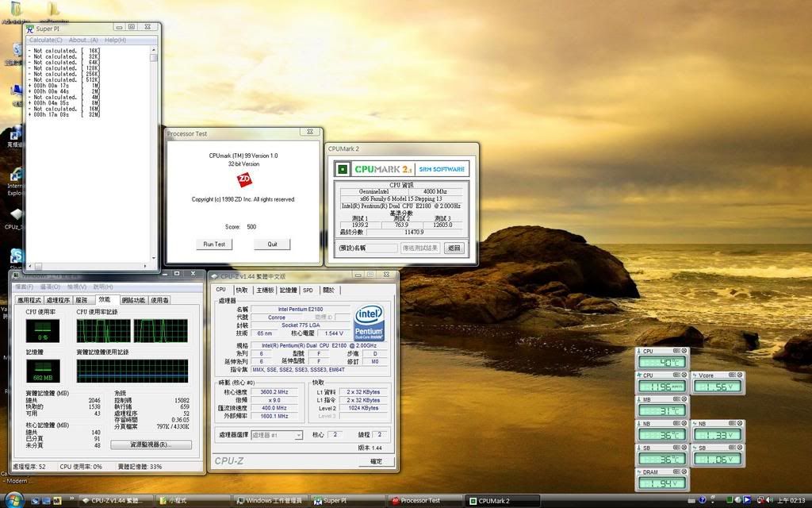This screenshot has width=812, height=508.
Task: Open About...(A) menu in Super PI
Action: (83, 40)
